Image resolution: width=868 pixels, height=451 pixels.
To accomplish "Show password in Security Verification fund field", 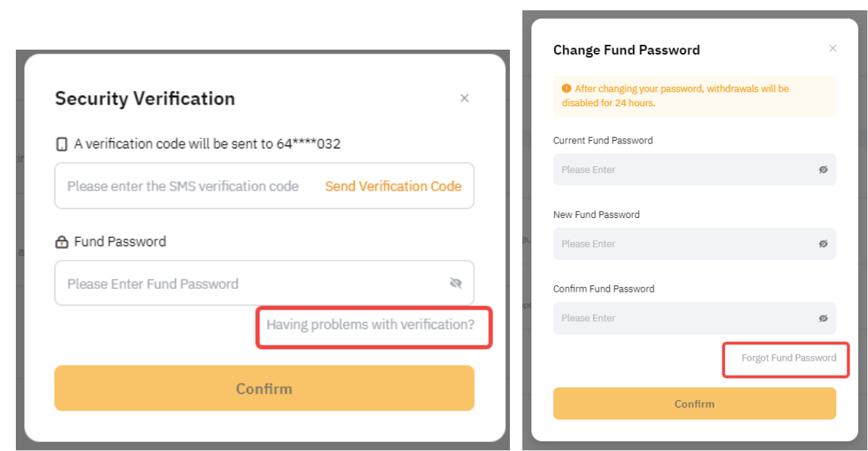I will point(455,283).
